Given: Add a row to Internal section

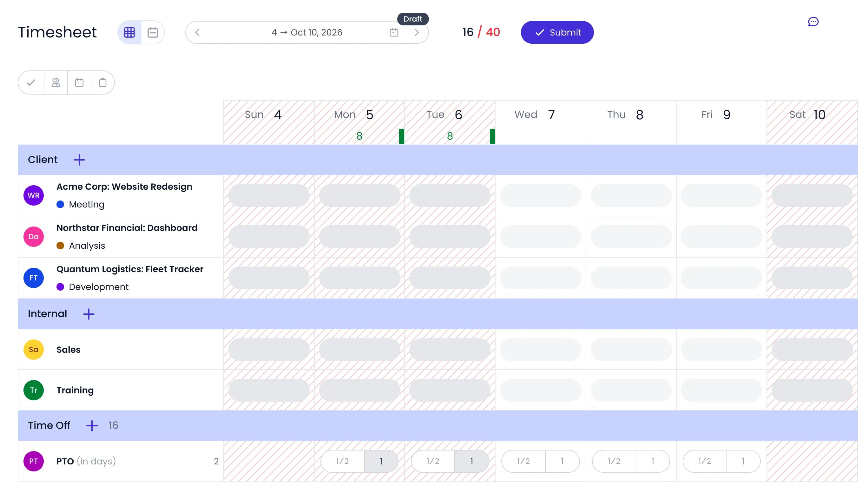Looking at the screenshot, I should click(89, 314).
